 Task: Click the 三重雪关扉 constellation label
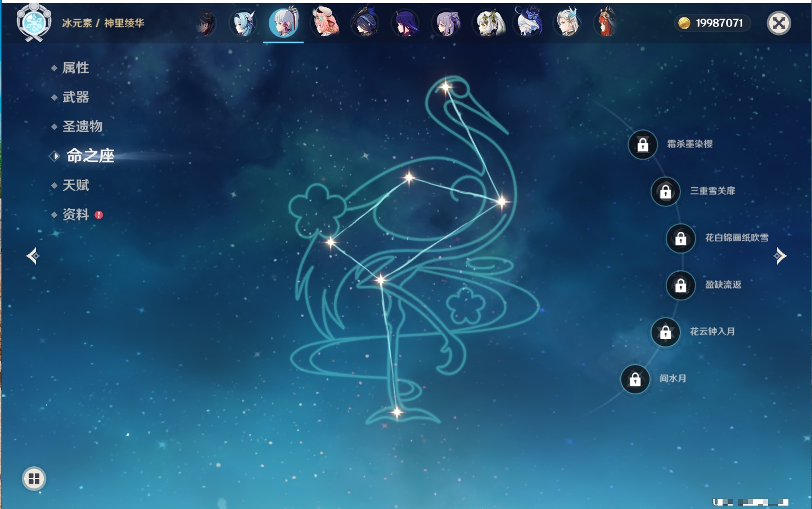coord(712,191)
